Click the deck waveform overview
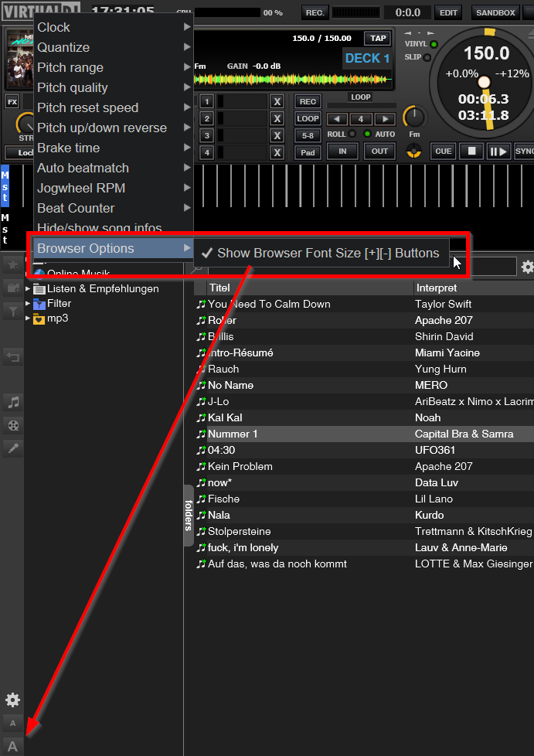The image size is (534, 756). (x=293, y=80)
